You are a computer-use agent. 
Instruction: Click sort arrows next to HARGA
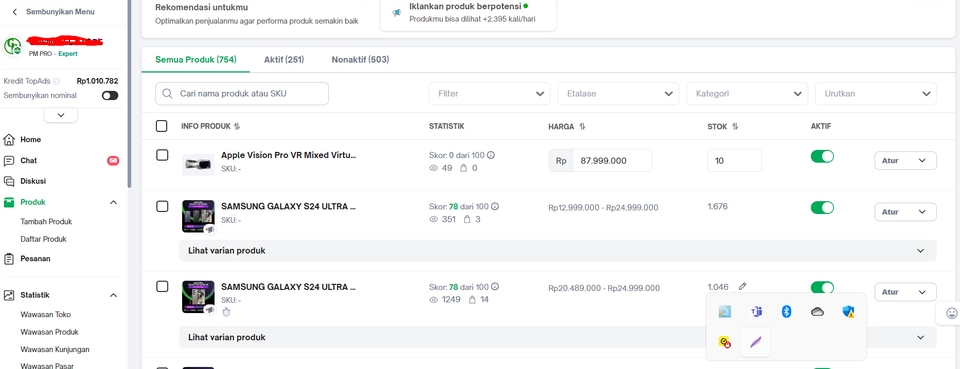coord(582,127)
